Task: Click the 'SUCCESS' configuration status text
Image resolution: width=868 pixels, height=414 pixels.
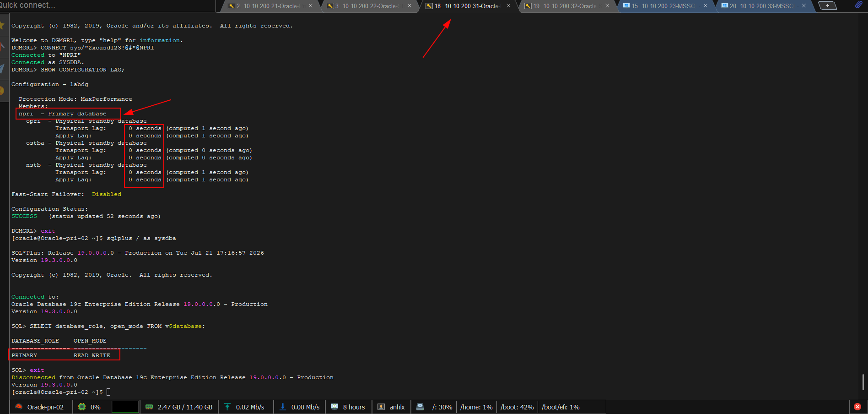Action: pyautogui.click(x=24, y=216)
